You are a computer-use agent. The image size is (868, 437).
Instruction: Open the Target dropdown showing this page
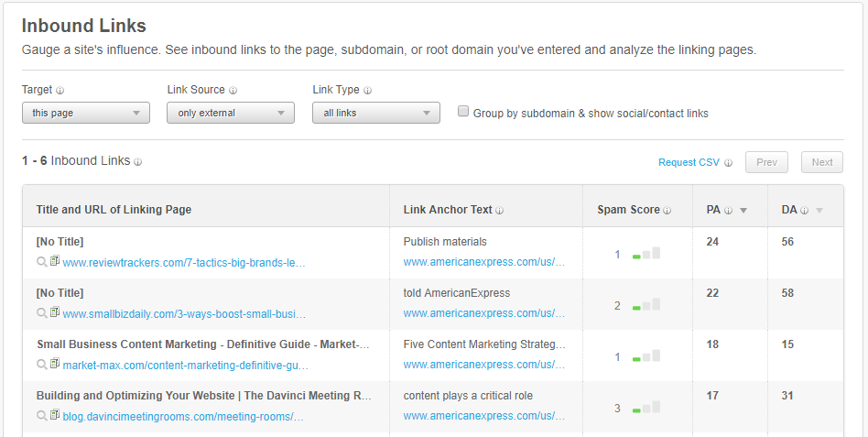[x=86, y=113]
